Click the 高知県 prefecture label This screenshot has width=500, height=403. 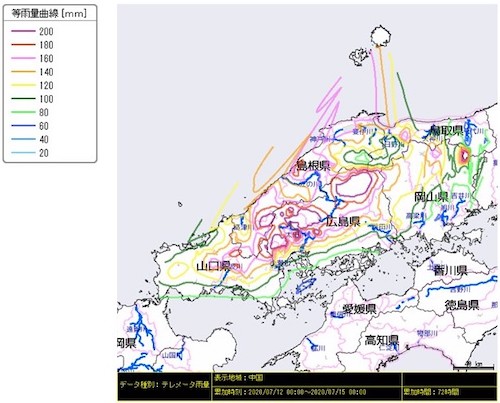(x=382, y=340)
